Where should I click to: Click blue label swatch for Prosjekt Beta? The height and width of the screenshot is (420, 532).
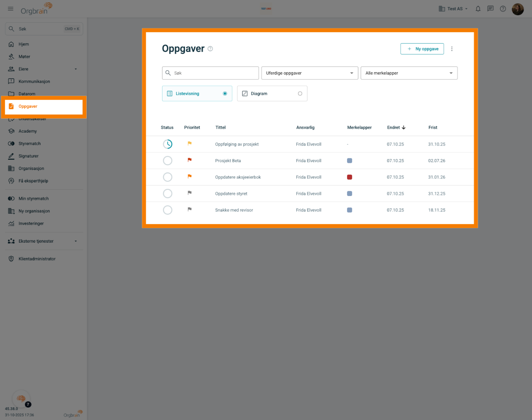[x=350, y=161]
